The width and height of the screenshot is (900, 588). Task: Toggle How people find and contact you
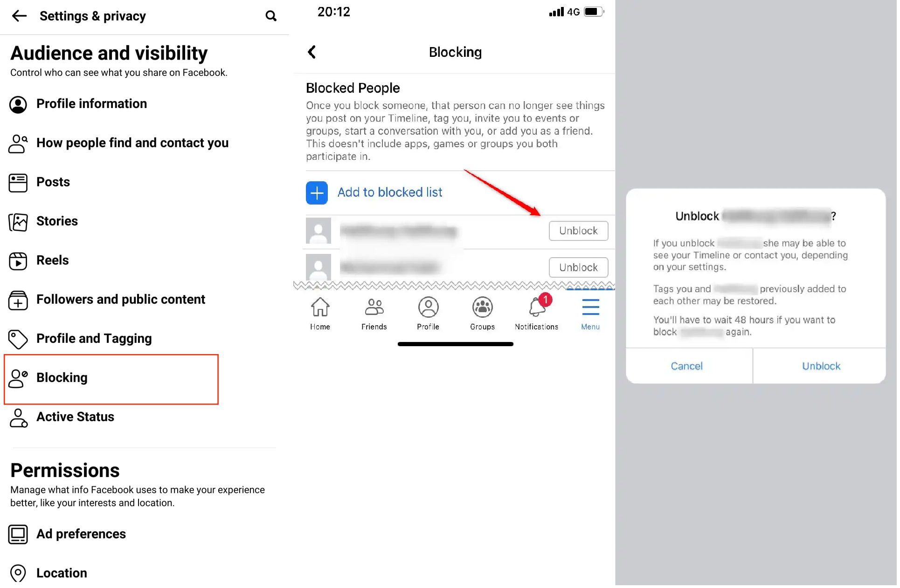point(132,143)
